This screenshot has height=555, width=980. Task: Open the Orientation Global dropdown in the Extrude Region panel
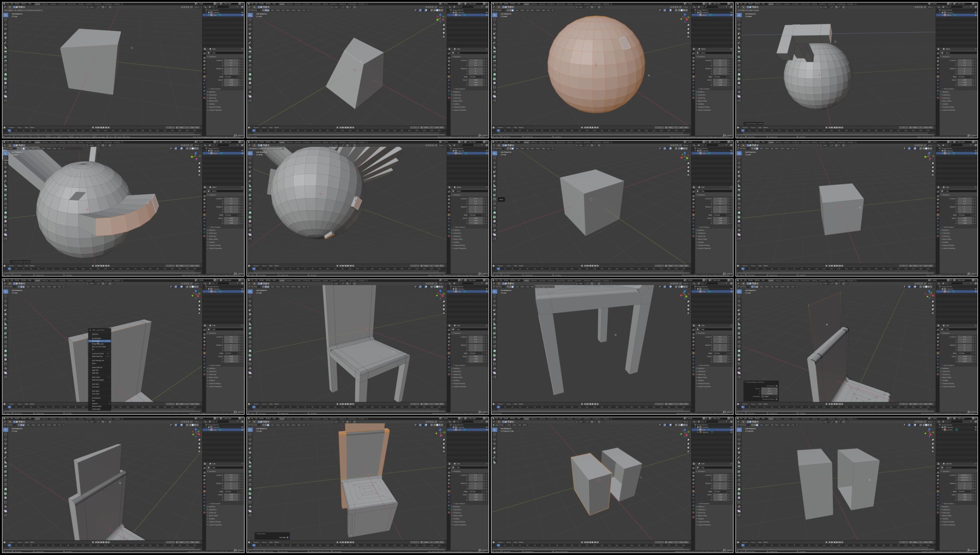coord(769,396)
